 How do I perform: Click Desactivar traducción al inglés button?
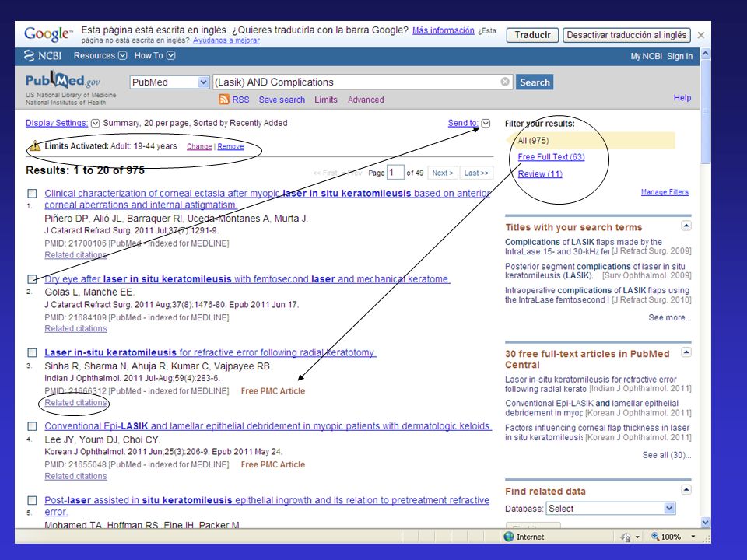[626, 35]
